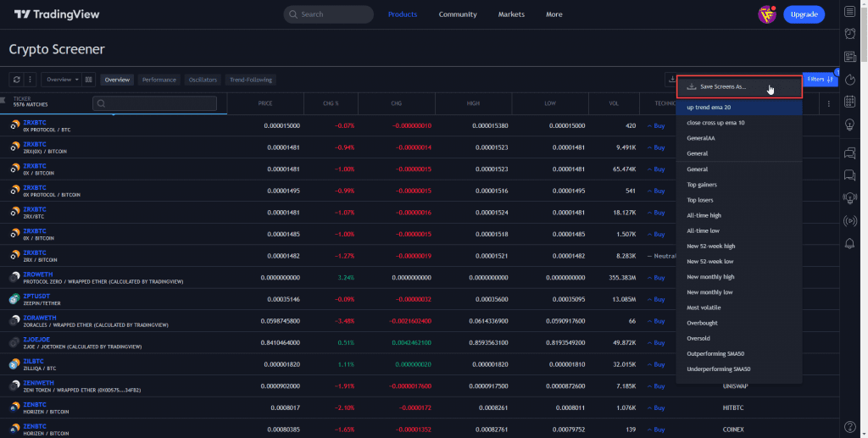
Task: Choose the All-time high preset
Action: (739, 215)
